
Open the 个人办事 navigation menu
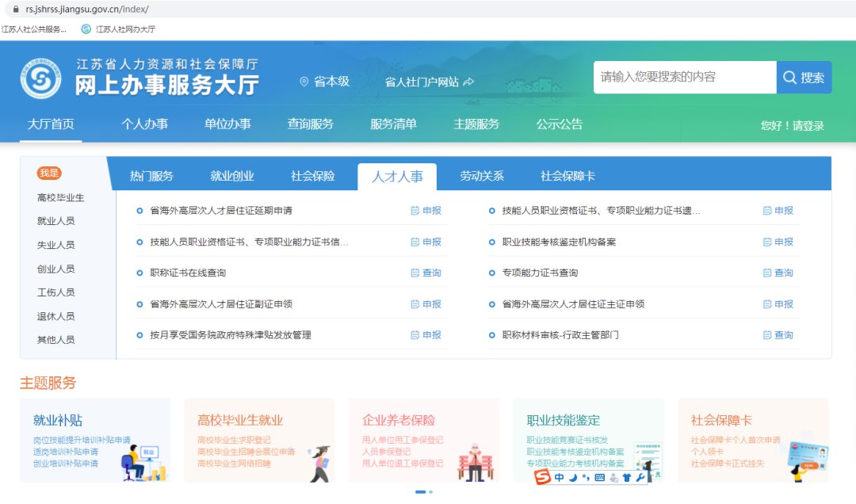(x=144, y=124)
